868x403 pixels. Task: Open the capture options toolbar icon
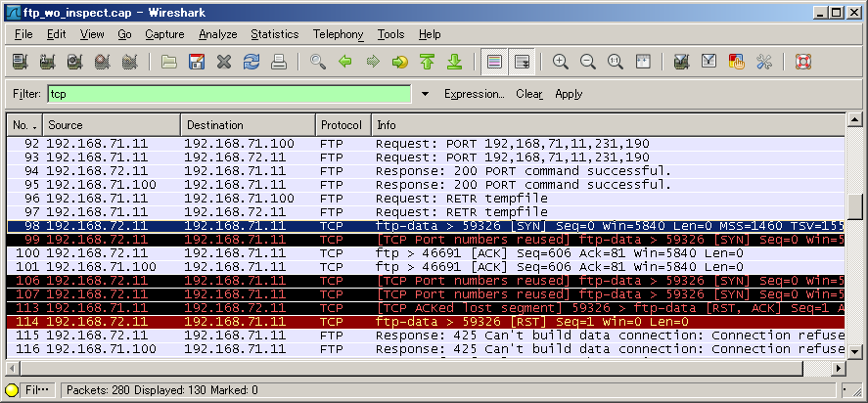click(48, 62)
